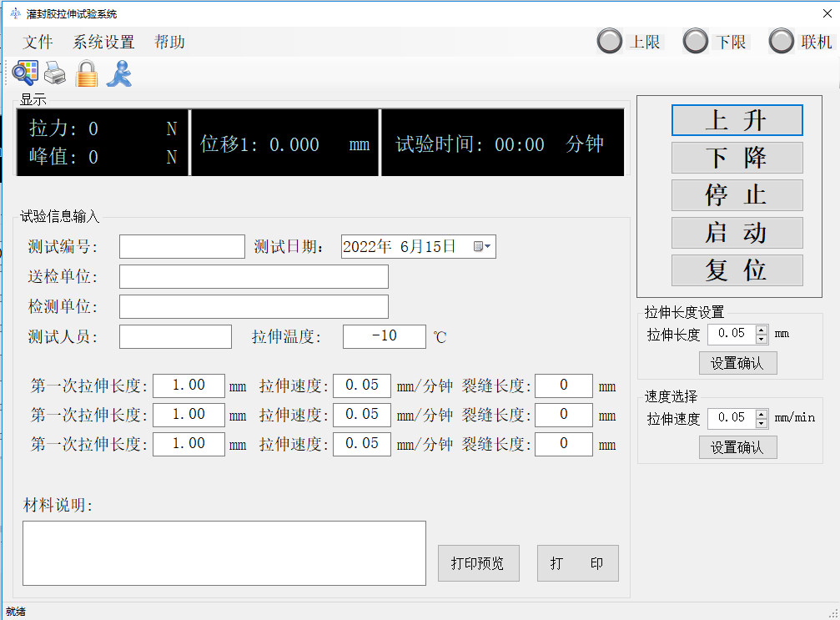
Task: Focus the 测试编号 input field
Action: (x=182, y=246)
